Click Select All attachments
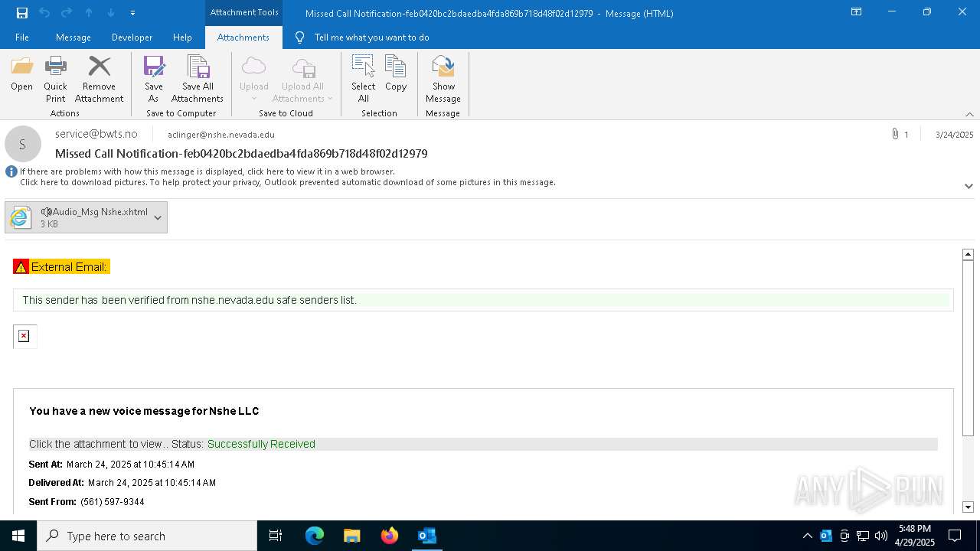 tap(363, 79)
